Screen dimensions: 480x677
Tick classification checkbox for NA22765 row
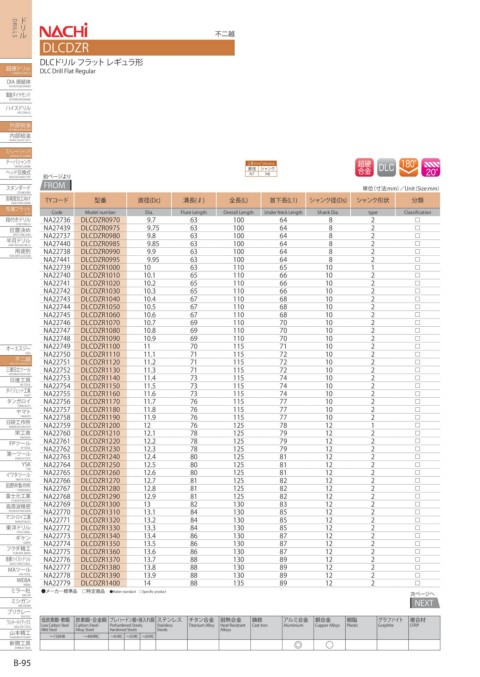417,473
